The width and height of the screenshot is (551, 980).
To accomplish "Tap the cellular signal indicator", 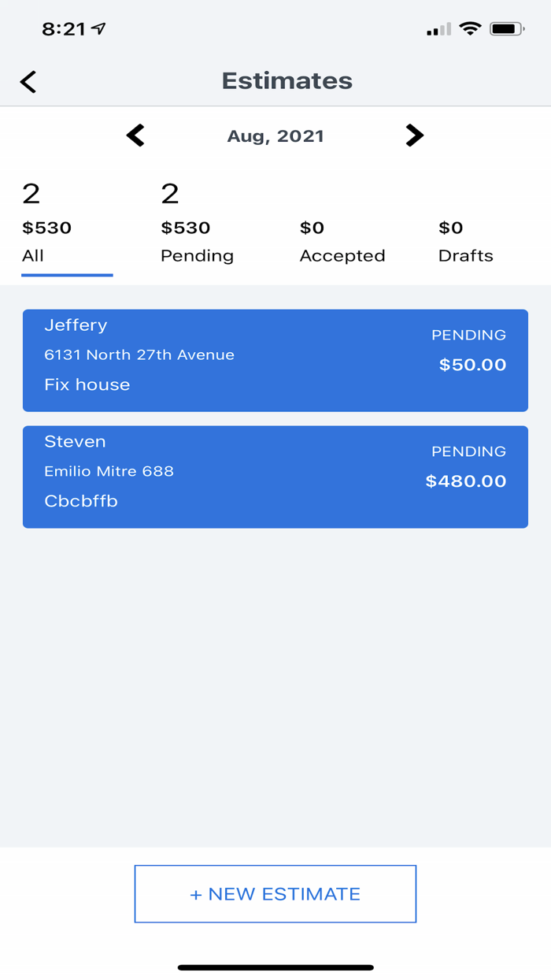I will 438,29.
